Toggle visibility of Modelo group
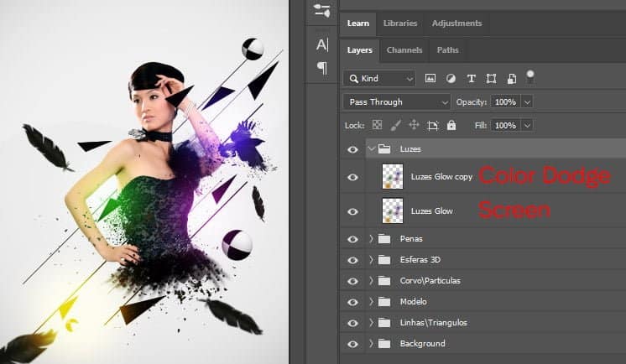626x364 pixels. coord(352,302)
